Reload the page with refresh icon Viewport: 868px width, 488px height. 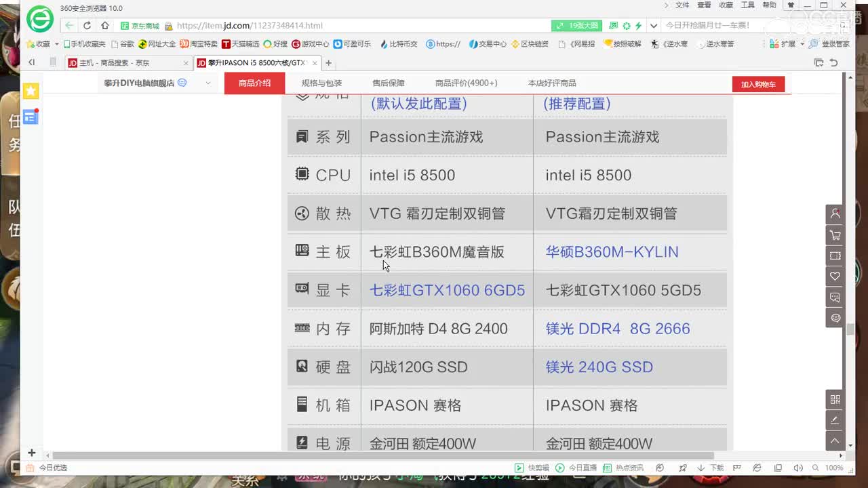pyautogui.click(x=87, y=26)
